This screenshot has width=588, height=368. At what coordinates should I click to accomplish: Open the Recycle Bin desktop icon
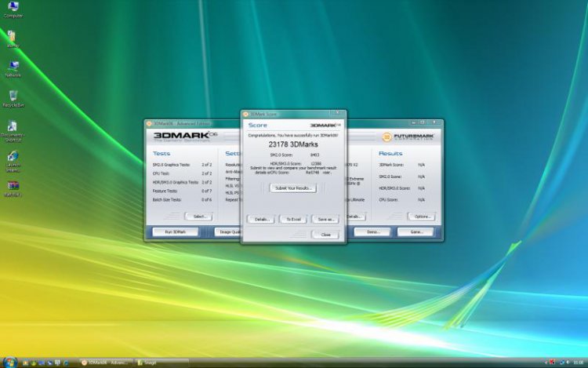[13, 99]
